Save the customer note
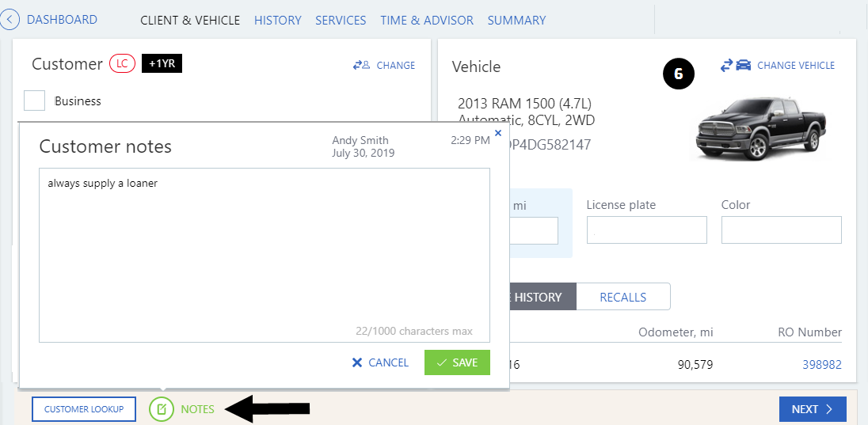The image size is (868, 425). click(x=457, y=362)
